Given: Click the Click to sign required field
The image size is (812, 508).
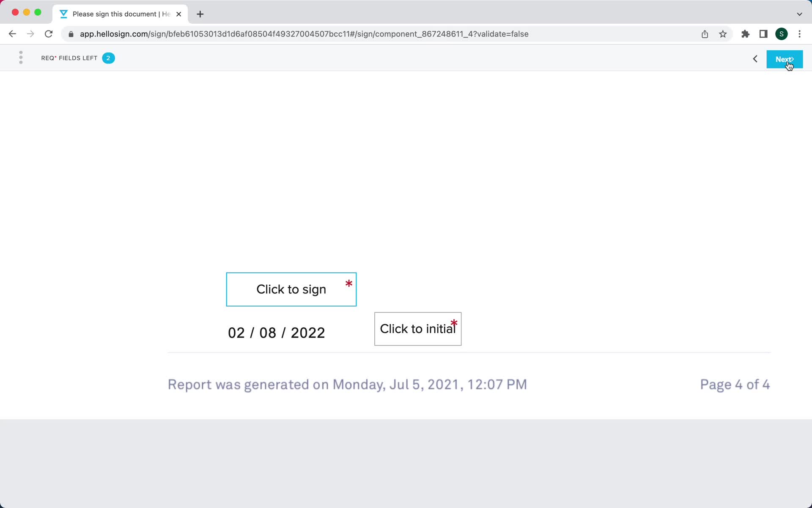Looking at the screenshot, I should (x=291, y=289).
